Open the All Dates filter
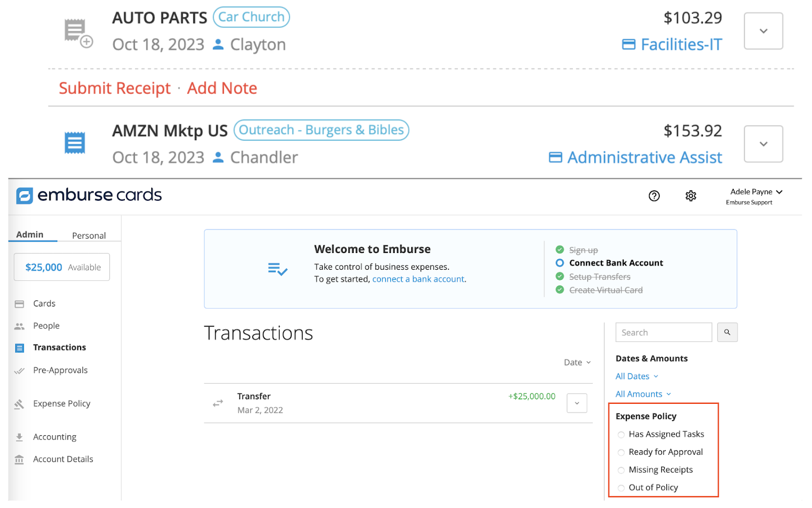812x508 pixels. 637,376
